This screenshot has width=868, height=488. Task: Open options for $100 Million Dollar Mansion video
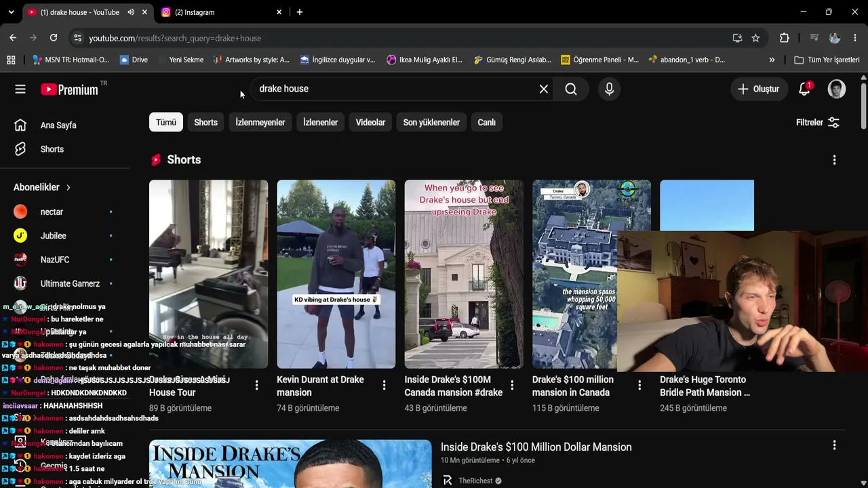[x=834, y=445]
